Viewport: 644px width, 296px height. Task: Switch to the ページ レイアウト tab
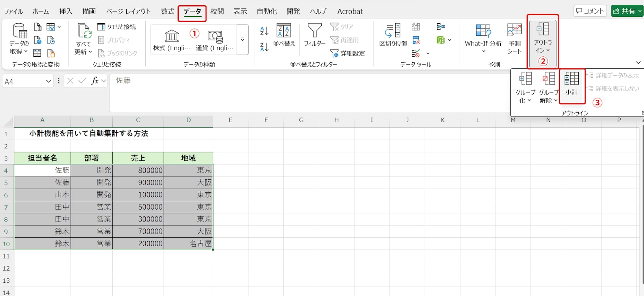[x=128, y=11]
